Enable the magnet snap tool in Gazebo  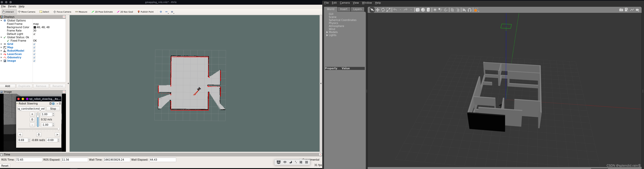pyautogui.click(x=470, y=10)
